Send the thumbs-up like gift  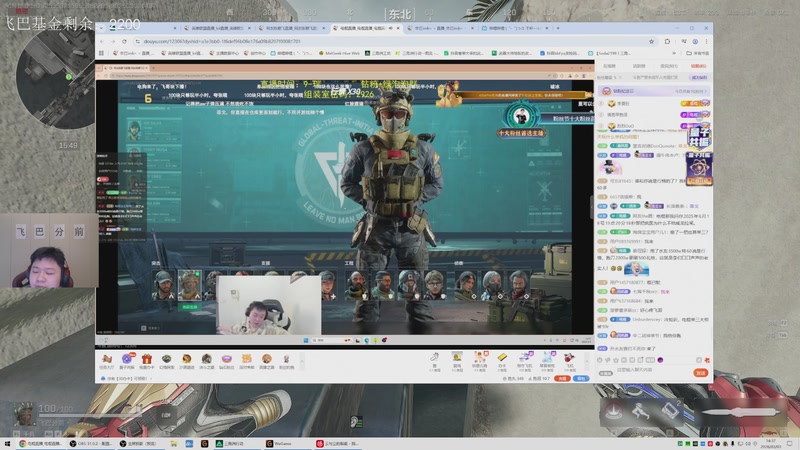435,359
